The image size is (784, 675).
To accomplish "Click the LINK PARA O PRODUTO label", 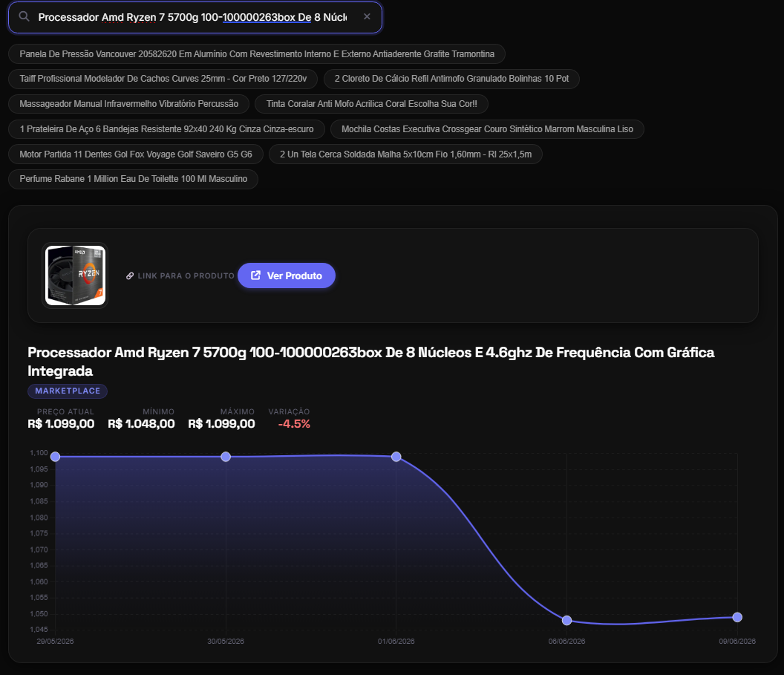I will point(186,276).
